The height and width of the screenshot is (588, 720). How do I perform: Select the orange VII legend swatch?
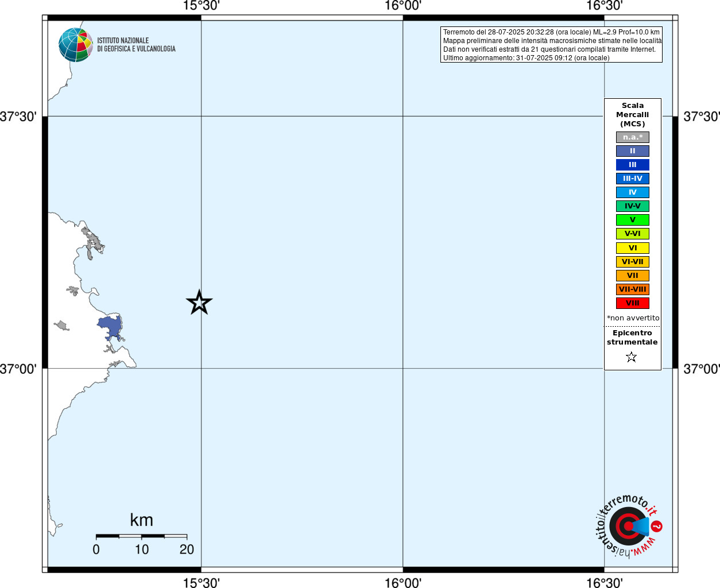click(x=633, y=276)
